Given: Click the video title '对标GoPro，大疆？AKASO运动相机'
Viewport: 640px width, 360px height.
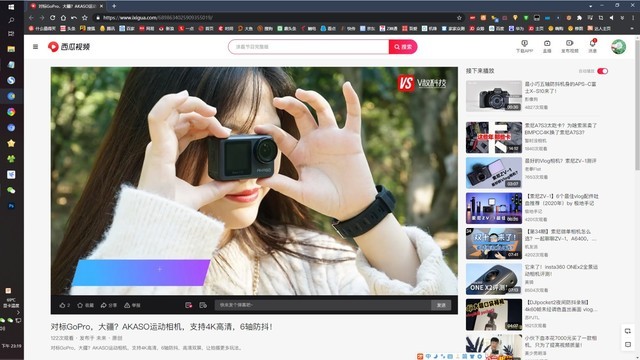Looking at the screenshot, I should click(162, 327).
